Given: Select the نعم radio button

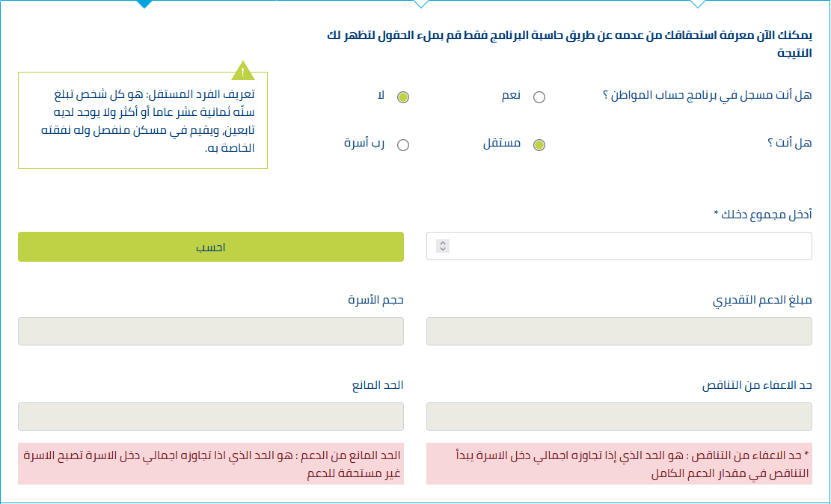Looking at the screenshot, I should pyautogui.click(x=539, y=97).
